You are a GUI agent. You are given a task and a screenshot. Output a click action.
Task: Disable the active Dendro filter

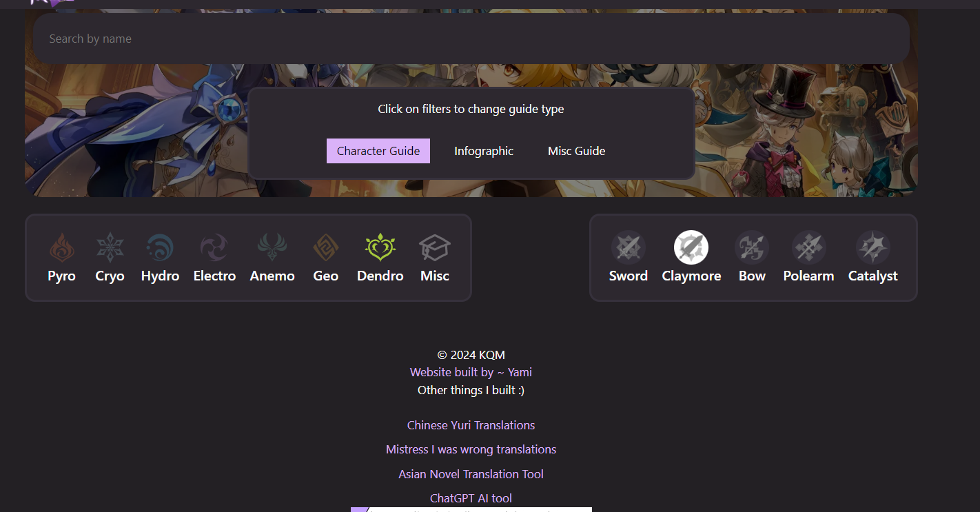point(380,247)
